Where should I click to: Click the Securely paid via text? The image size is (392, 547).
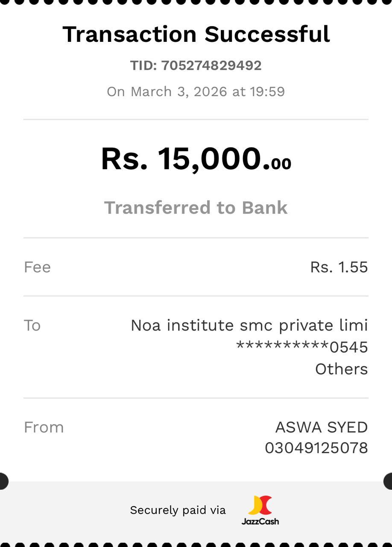[178, 510]
